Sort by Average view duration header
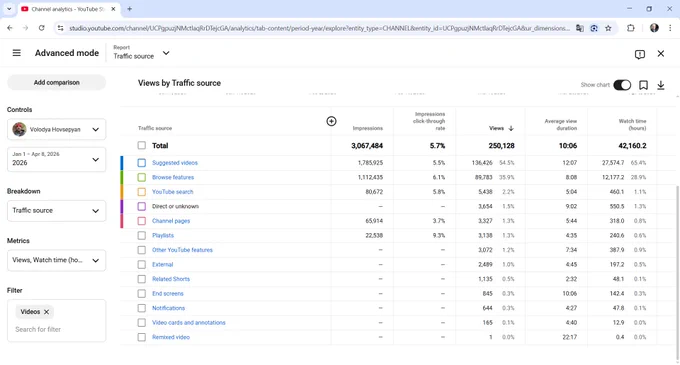Image resolution: width=680 pixels, height=365 pixels. pyautogui.click(x=561, y=125)
